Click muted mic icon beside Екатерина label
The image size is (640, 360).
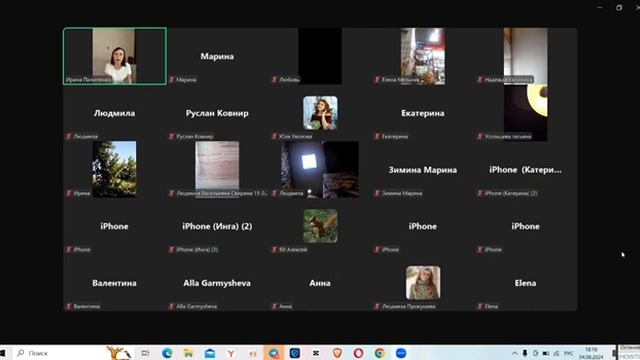tap(377, 136)
